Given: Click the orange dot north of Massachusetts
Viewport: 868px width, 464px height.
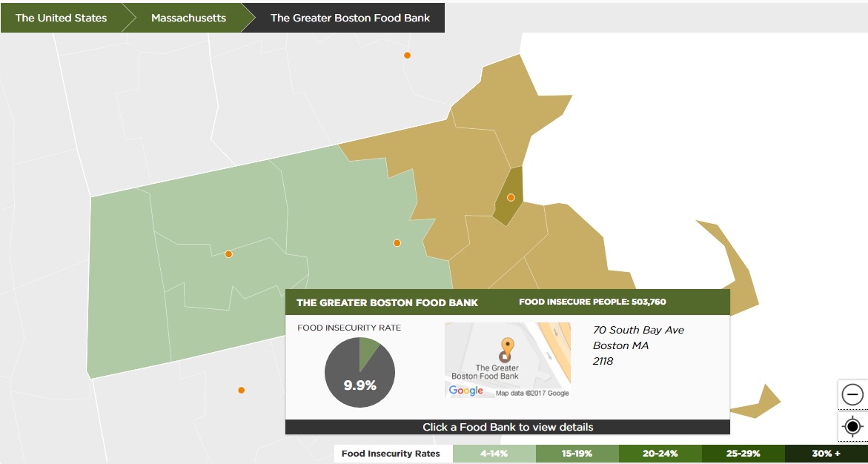Looking at the screenshot, I should (408, 55).
